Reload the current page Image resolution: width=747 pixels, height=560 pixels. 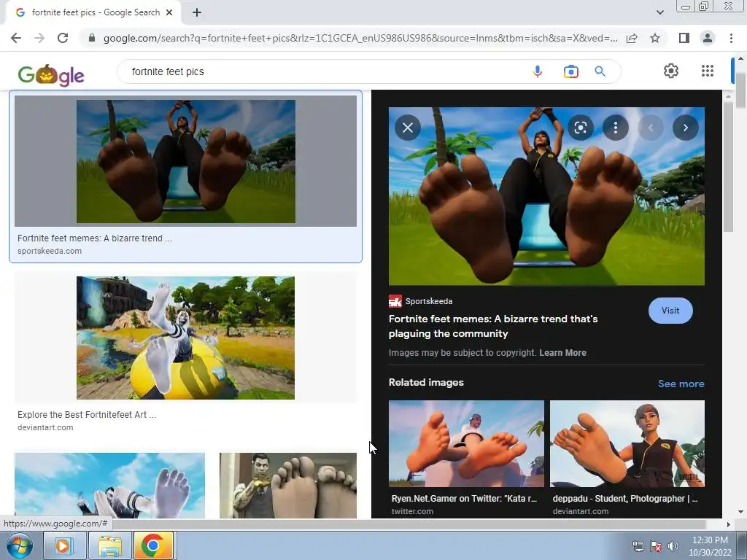click(63, 38)
